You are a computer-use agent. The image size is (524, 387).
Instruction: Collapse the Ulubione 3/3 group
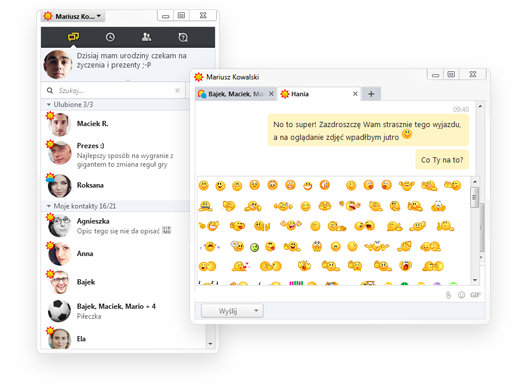click(49, 105)
